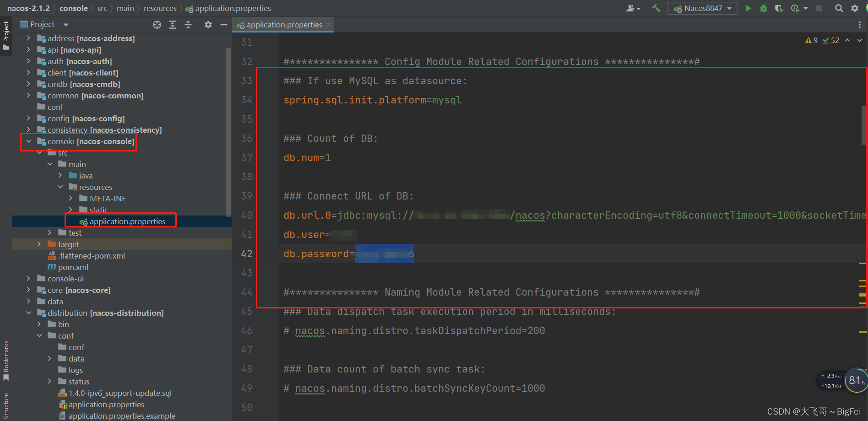This screenshot has height=421, width=868.
Task: Collapse the console [nacos-console] module
Action: coord(28,141)
